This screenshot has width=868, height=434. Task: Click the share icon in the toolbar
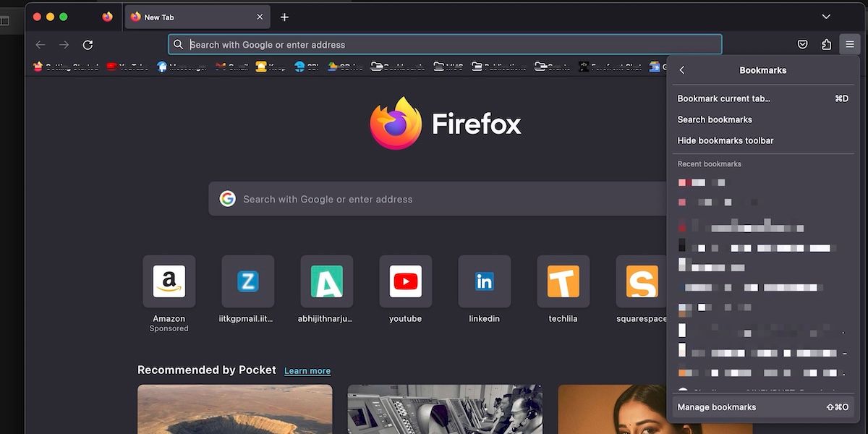pos(826,44)
